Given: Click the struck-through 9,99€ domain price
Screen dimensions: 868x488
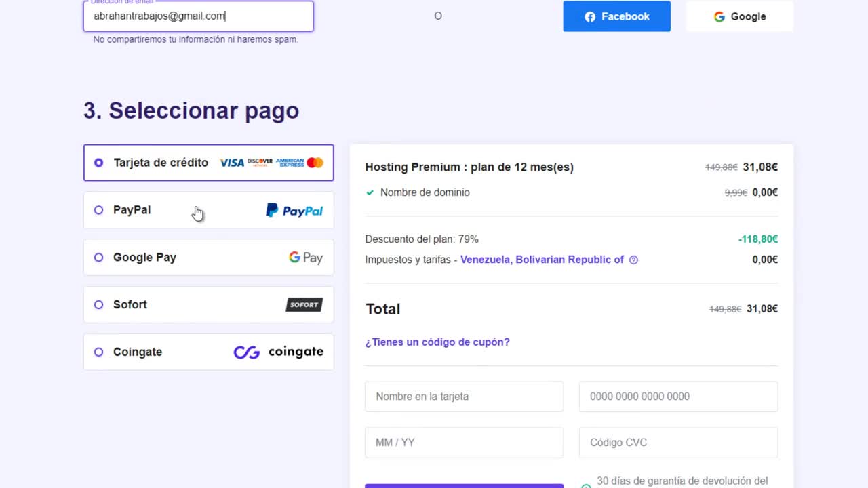Looking at the screenshot, I should [x=736, y=192].
